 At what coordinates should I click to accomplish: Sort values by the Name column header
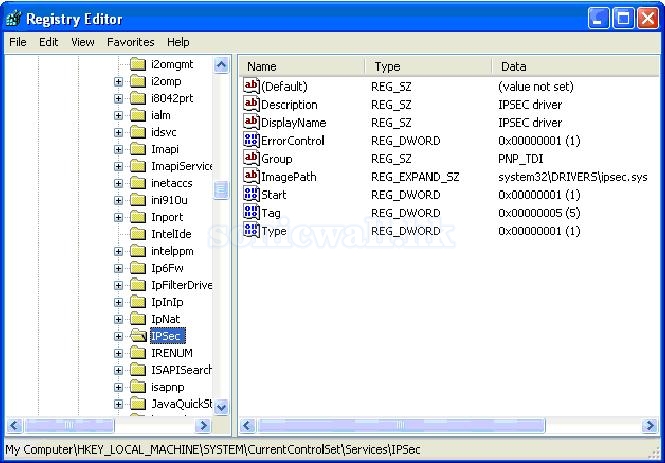click(x=301, y=67)
